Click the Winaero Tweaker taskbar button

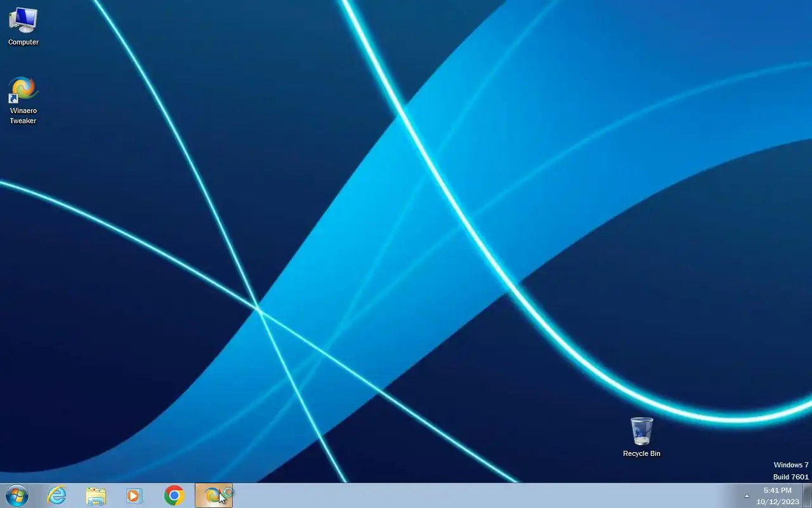pos(214,495)
